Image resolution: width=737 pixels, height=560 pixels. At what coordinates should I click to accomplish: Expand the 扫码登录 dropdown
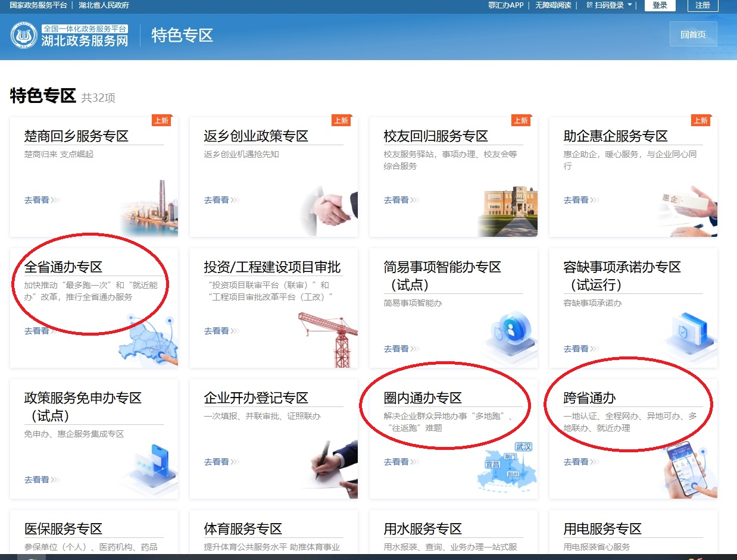tap(609, 5)
